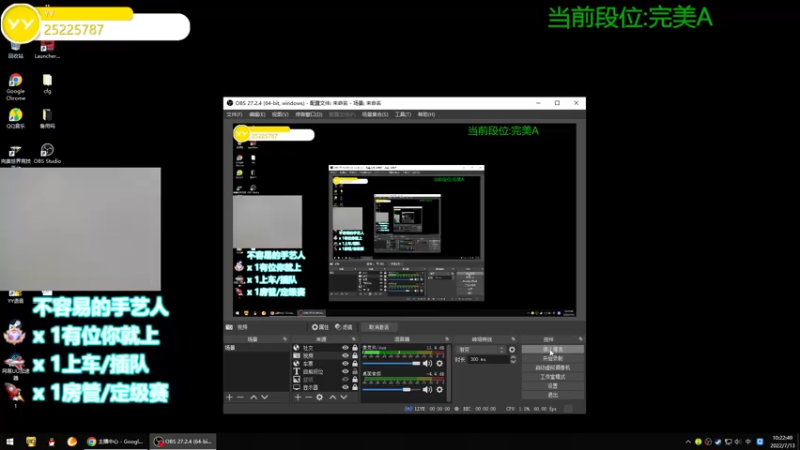This screenshot has width=800, height=450.
Task: Click the 滤镜 filters button above docks
Action: coord(343,327)
